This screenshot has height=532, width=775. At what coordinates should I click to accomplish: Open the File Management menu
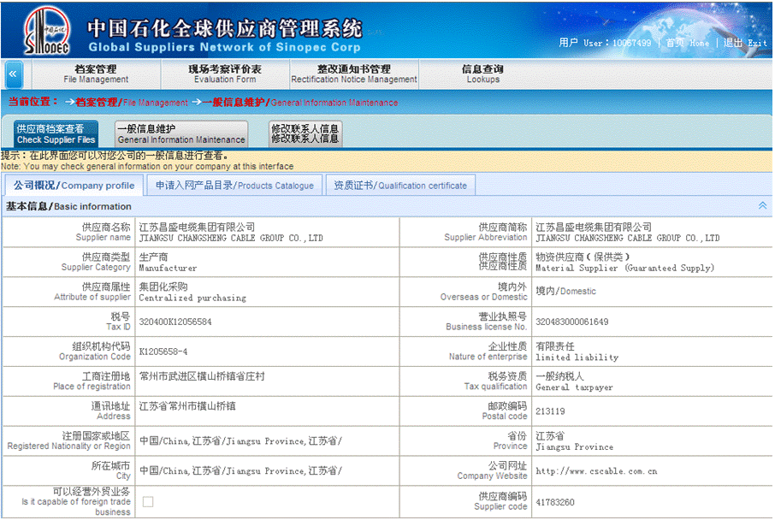click(96, 74)
